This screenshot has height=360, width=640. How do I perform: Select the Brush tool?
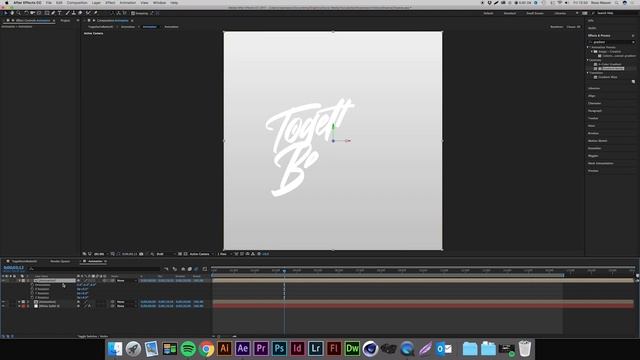[x=67, y=13]
